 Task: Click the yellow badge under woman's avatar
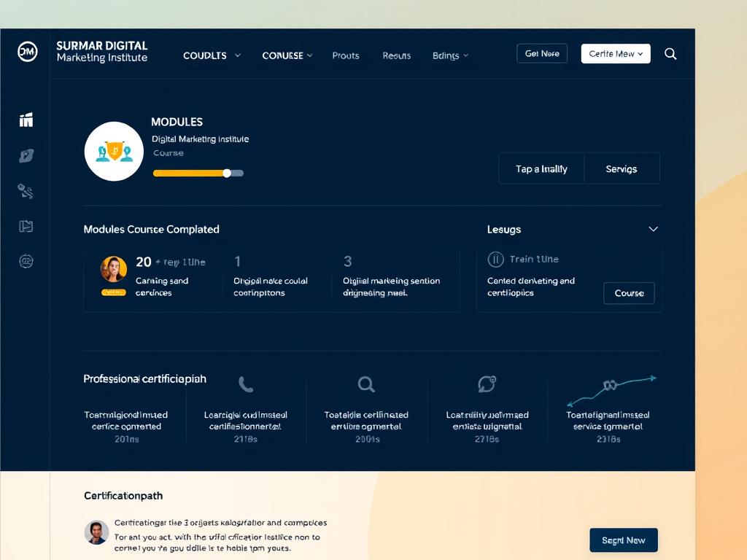pos(113,292)
